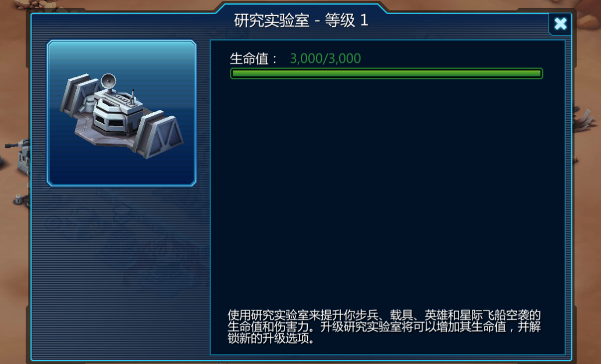Select the 3,000/3,000 health value

[x=325, y=58]
